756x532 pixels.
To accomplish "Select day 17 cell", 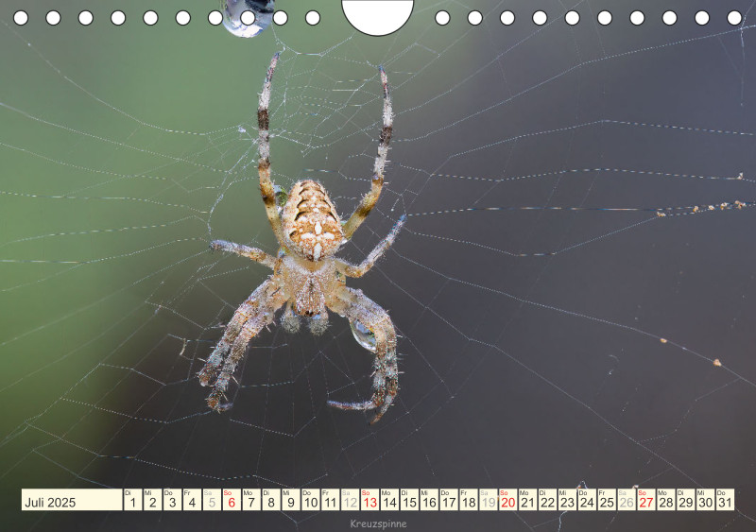I will pos(449,500).
